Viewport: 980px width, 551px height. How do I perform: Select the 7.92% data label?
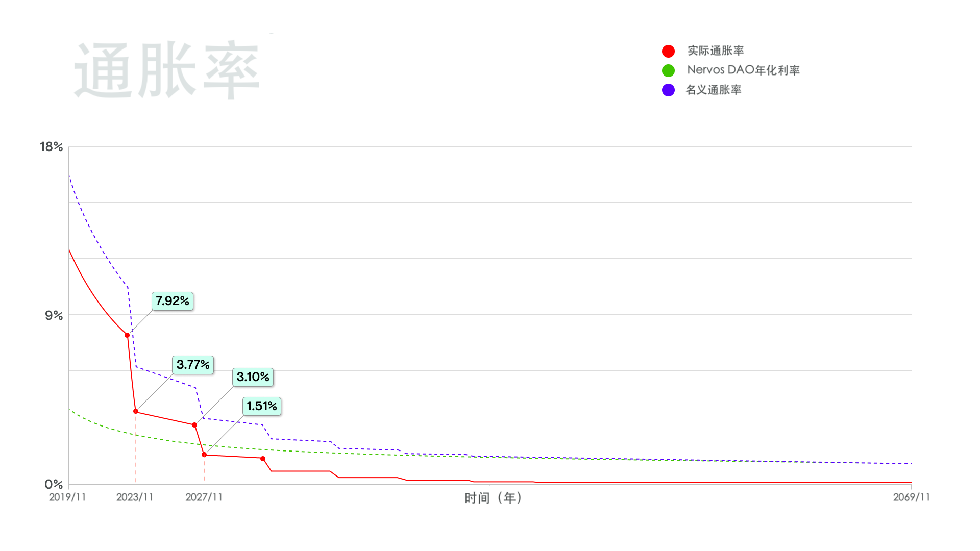(173, 301)
